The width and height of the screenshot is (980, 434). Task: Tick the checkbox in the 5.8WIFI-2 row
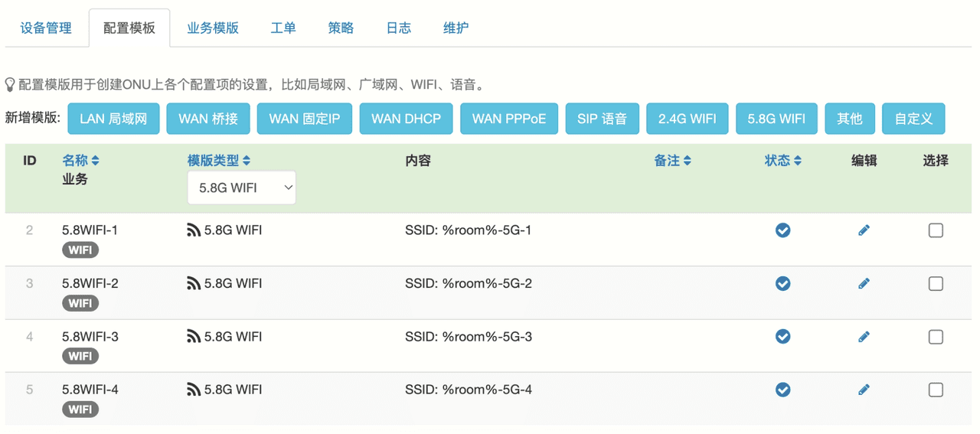[x=935, y=284]
